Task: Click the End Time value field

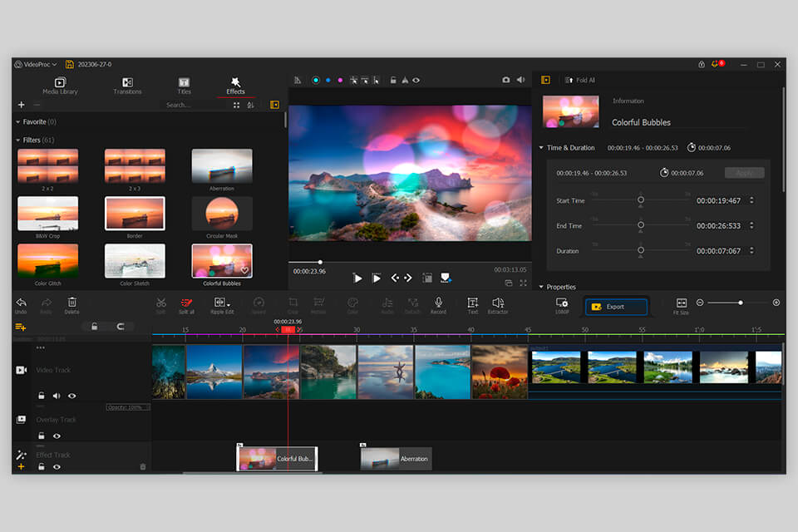Action: 718,225
